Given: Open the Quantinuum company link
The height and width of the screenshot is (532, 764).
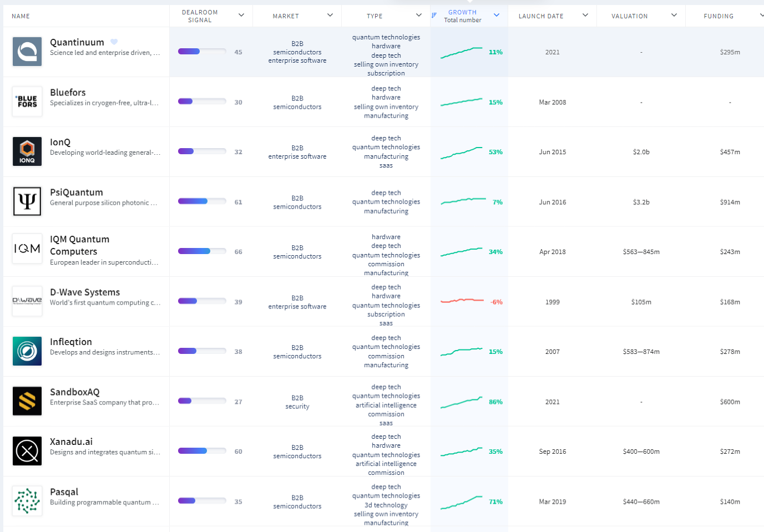Looking at the screenshot, I should (x=77, y=42).
